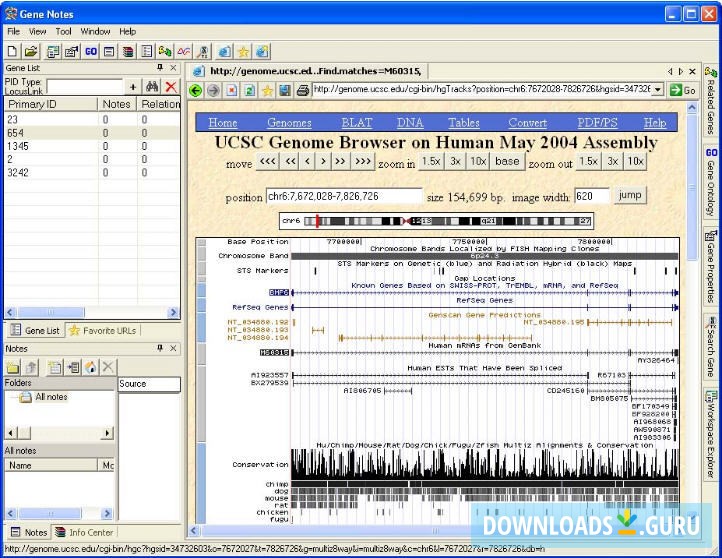Move far right with the >>> button
The image size is (722, 558).
click(x=363, y=162)
